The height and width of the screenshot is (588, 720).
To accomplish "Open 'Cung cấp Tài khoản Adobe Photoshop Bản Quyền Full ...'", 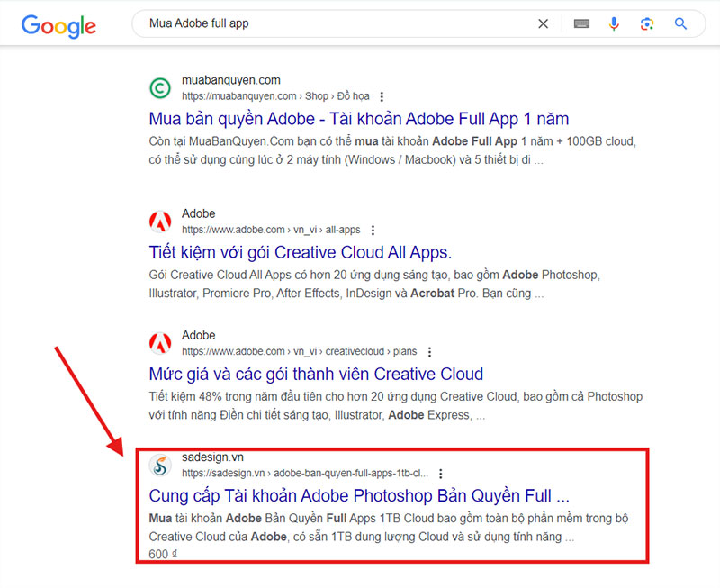I will tap(359, 496).
